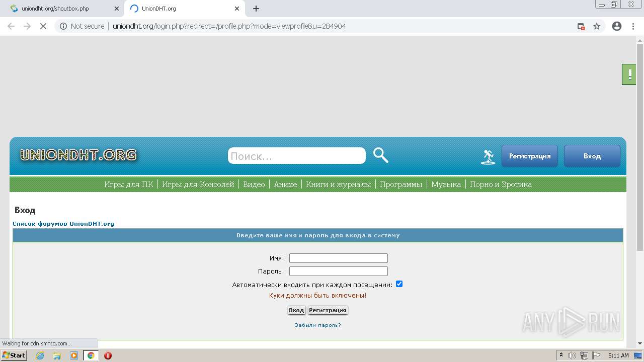Toggle automatic login checkbox
The width and height of the screenshot is (644, 362).
click(x=399, y=284)
